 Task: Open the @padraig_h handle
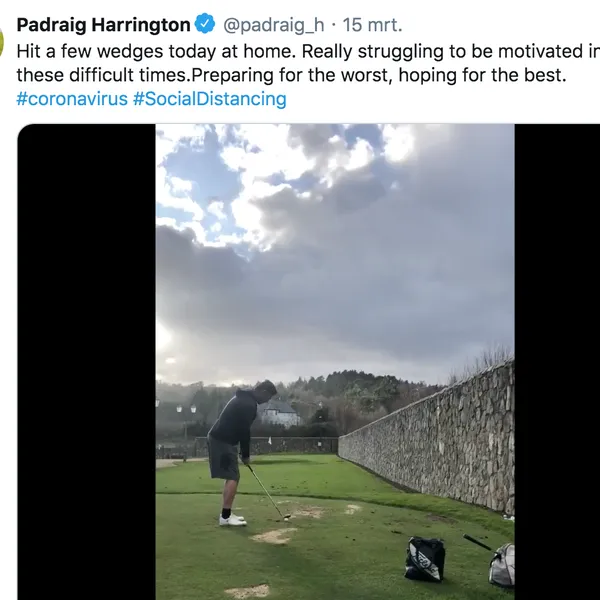pos(273,25)
